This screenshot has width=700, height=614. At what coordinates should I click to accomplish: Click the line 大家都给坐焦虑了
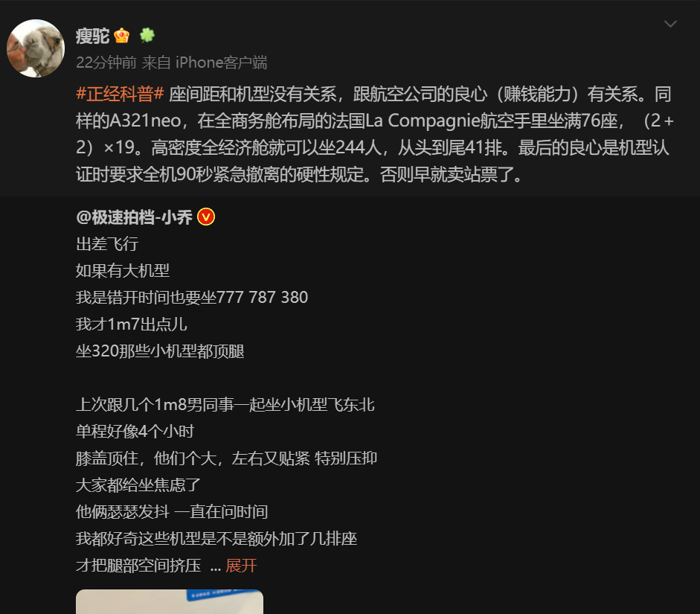click(x=138, y=485)
